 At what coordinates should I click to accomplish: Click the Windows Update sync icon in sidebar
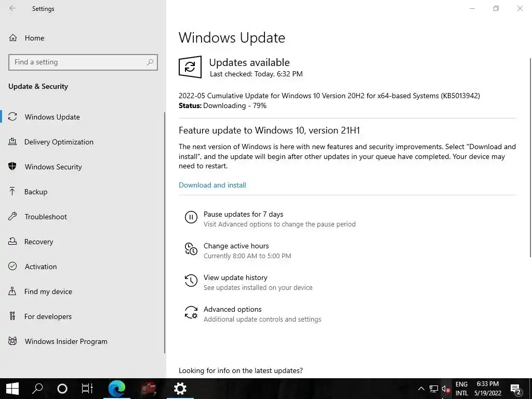[x=12, y=117]
